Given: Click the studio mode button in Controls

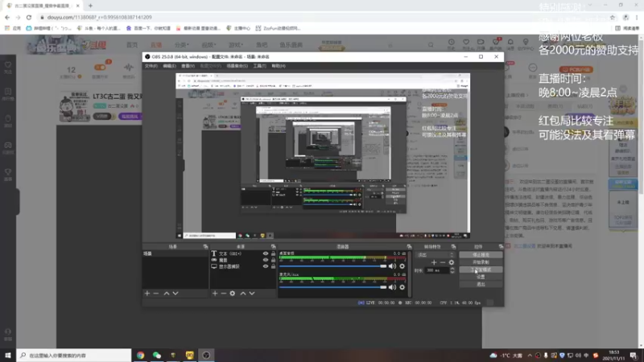Looking at the screenshot, I should coord(481,269).
